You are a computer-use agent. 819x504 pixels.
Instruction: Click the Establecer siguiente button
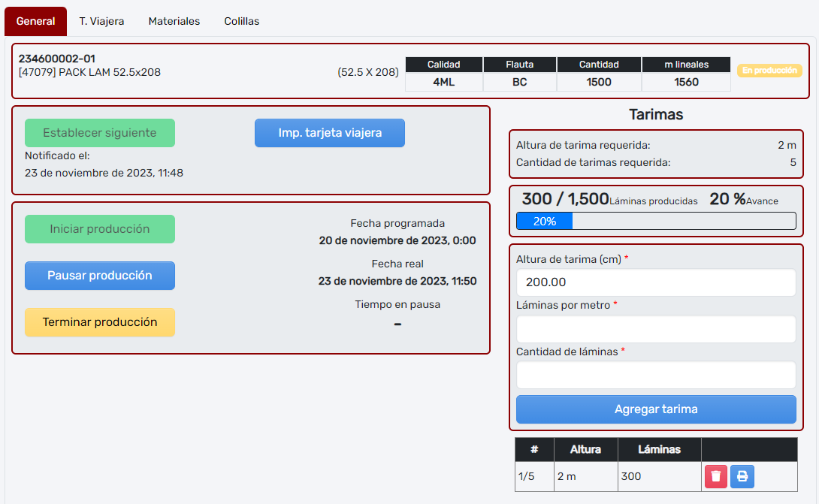tap(100, 133)
